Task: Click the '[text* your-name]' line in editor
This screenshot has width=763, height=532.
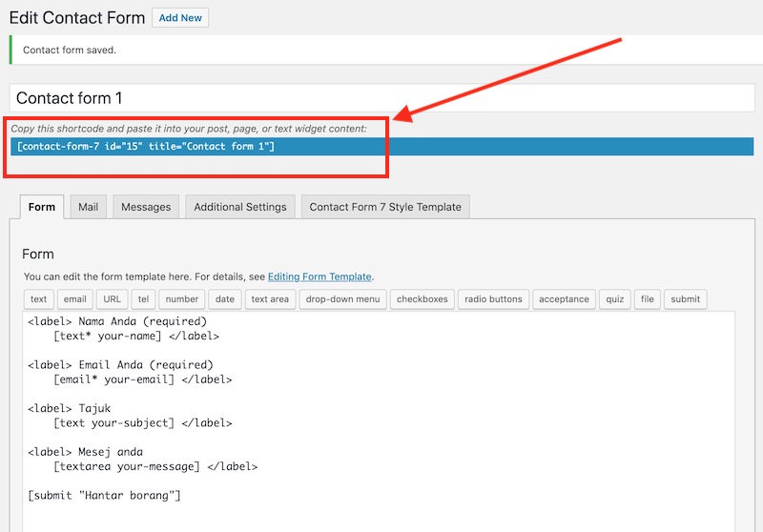Action: point(136,336)
